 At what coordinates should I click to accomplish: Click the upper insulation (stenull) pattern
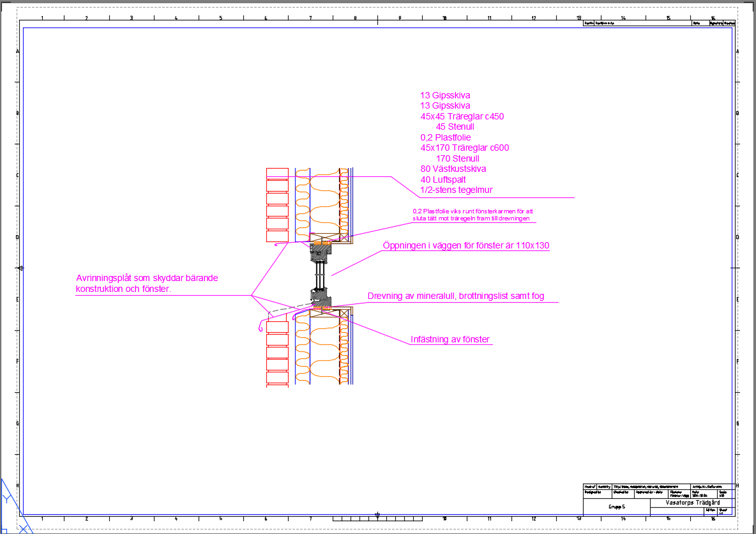[322, 198]
